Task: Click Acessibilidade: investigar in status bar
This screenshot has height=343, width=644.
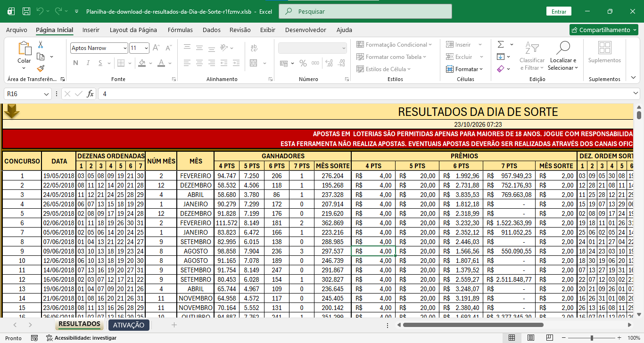Action: click(82, 338)
